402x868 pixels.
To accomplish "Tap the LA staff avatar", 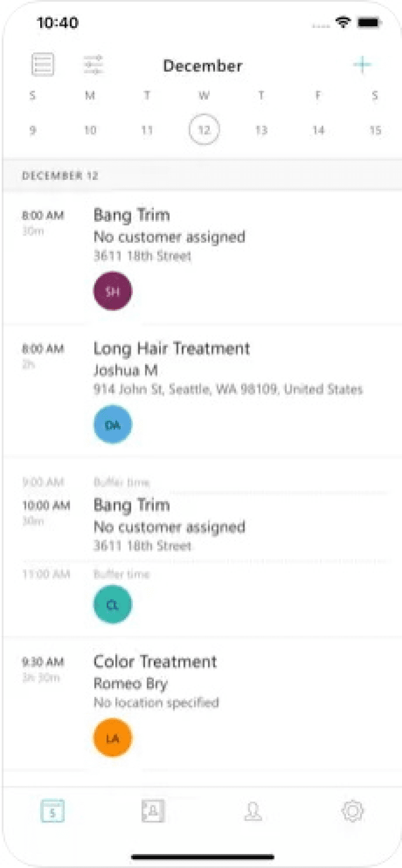I will coord(113,738).
